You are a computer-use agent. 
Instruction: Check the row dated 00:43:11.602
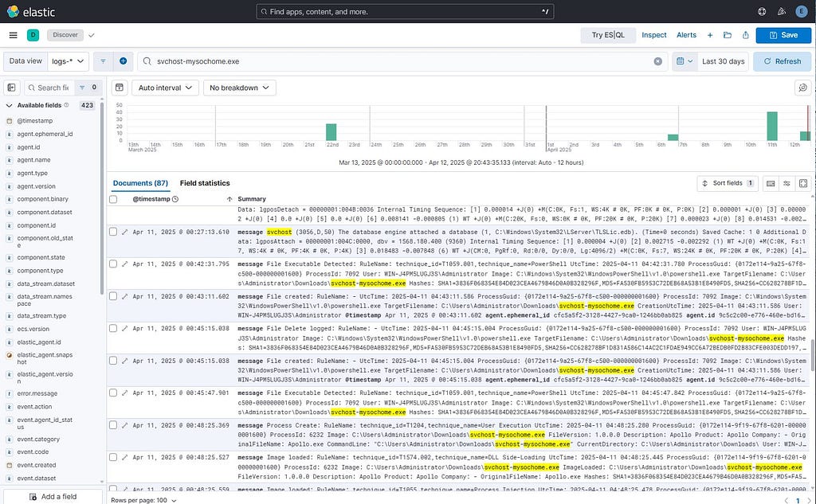coord(113,296)
